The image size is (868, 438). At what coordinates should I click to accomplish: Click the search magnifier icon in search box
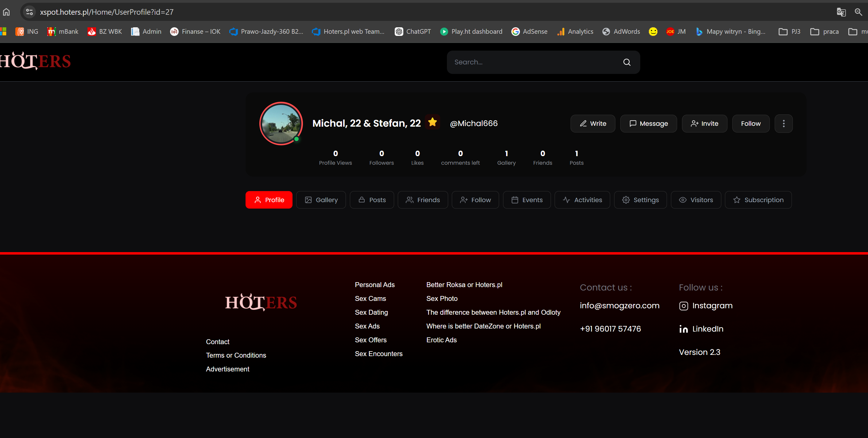pos(627,62)
